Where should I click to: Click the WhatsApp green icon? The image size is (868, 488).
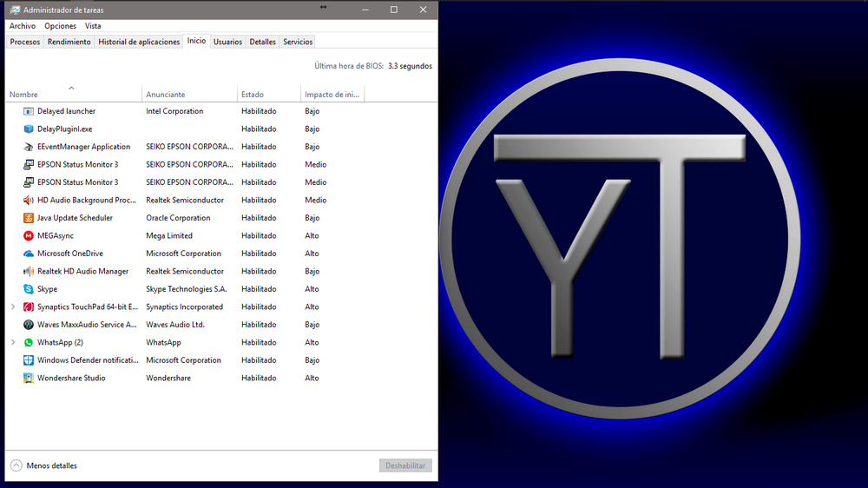click(x=29, y=342)
